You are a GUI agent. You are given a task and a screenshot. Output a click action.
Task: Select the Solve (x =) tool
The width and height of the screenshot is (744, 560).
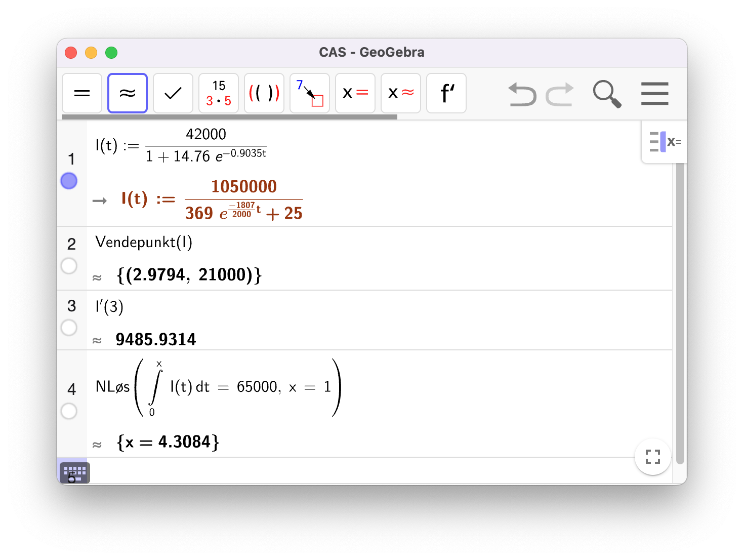[355, 93]
